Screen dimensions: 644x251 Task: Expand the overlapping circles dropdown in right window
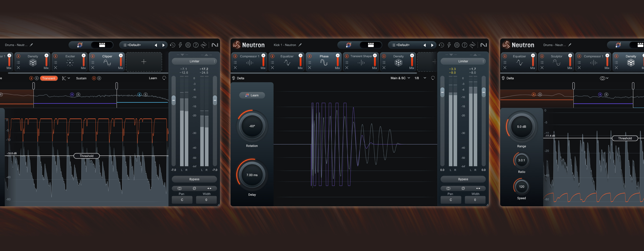coord(604,78)
